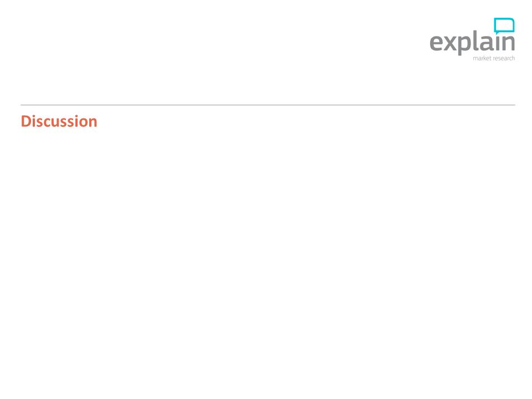Click the horizontal divider line above Discussion

[x=268, y=105]
